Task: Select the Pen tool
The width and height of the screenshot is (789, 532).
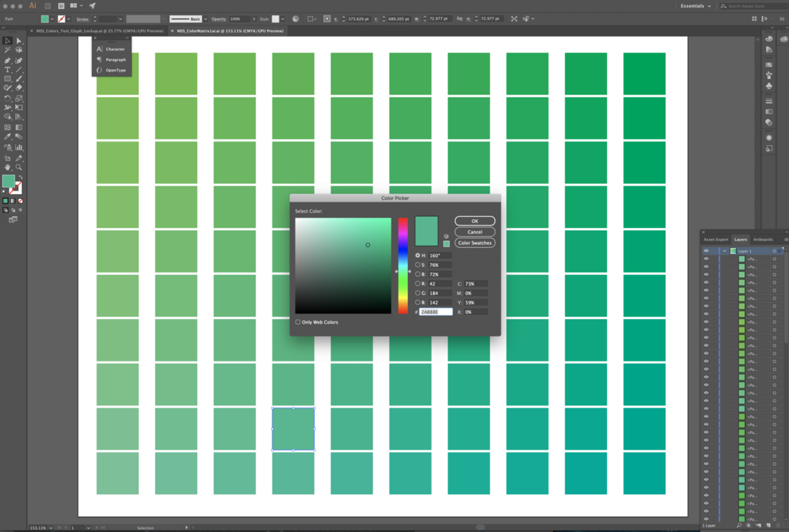Action: (x=8, y=60)
